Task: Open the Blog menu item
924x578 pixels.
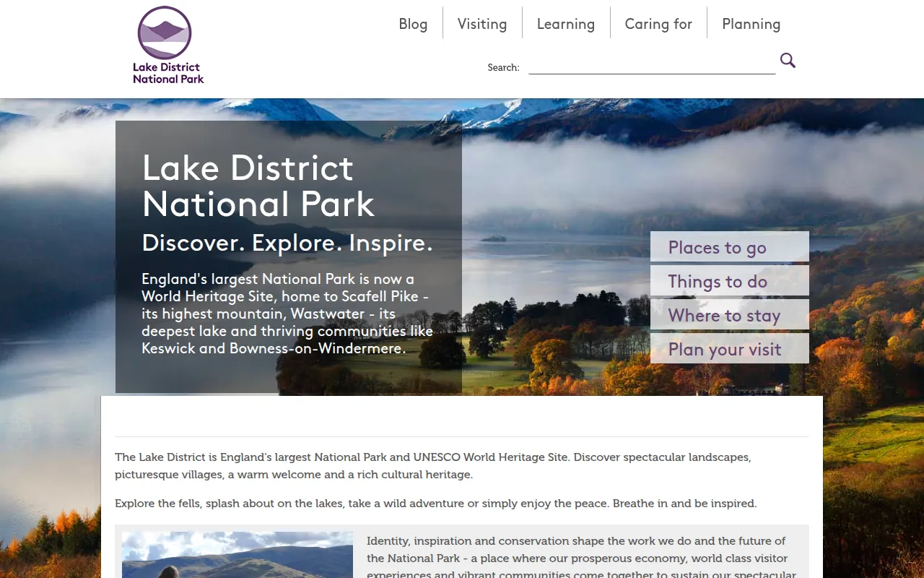Action: [413, 24]
